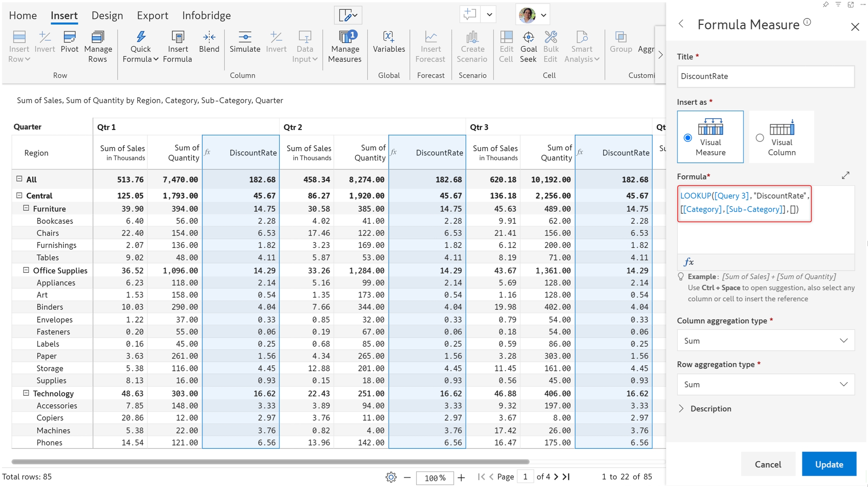Open the pagination settings gear
This screenshot has height=487, width=868.
pyautogui.click(x=391, y=477)
